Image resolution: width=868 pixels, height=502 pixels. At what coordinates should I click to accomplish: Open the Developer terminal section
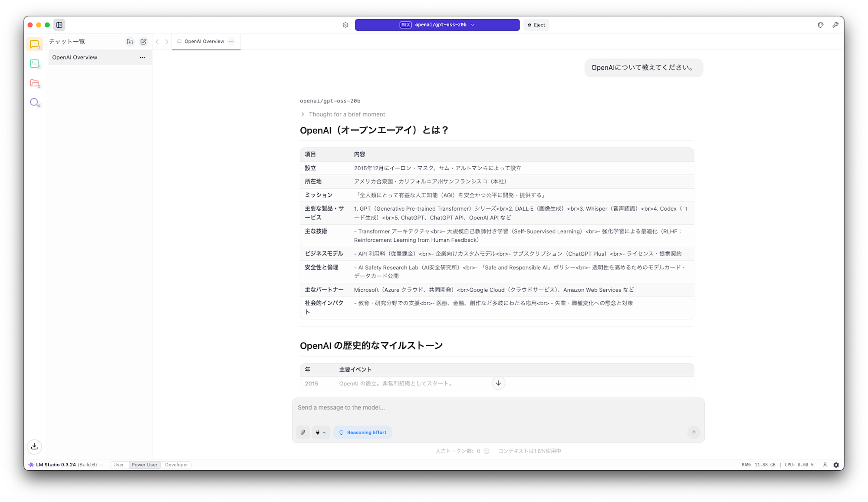[x=34, y=64]
